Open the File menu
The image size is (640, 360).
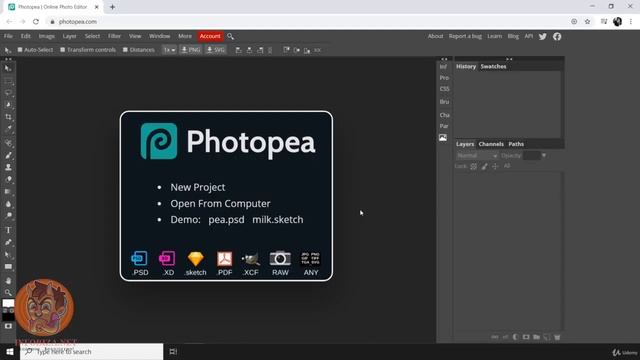coord(8,36)
